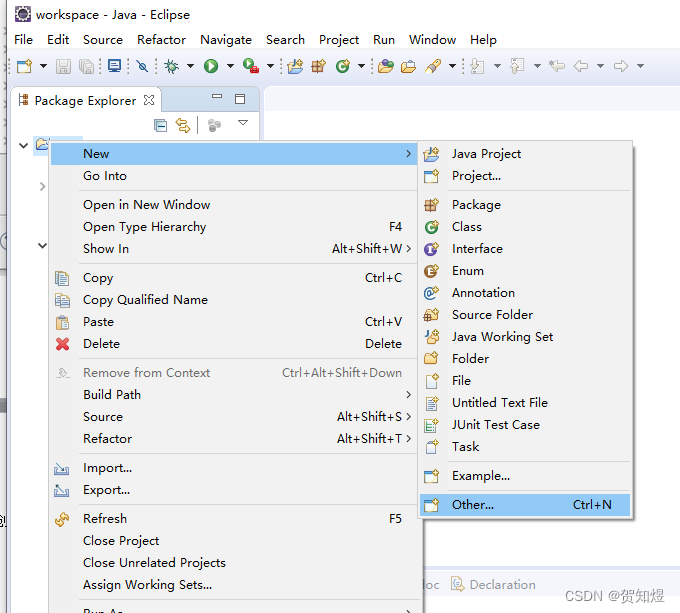Choose Task from the New submenu
The image size is (680, 613).
click(525, 447)
